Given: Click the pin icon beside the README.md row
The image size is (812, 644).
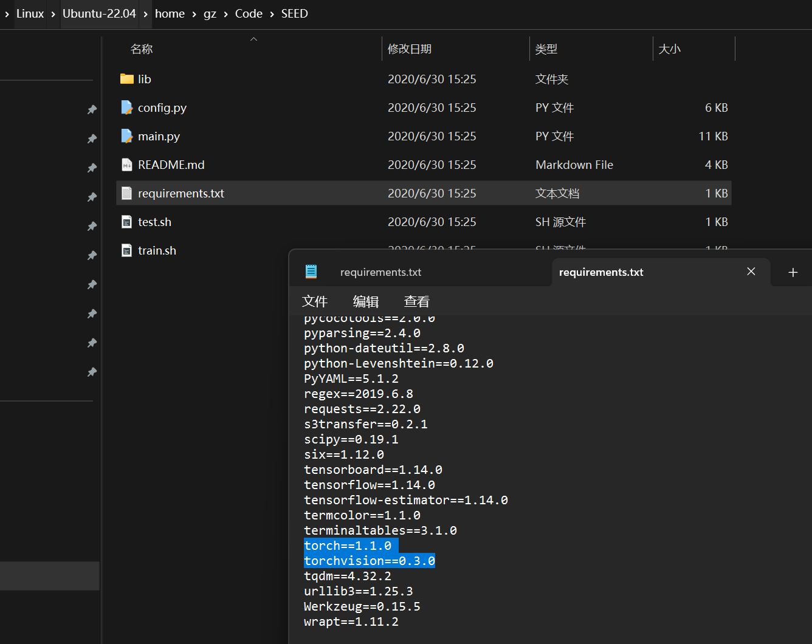Looking at the screenshot, I should point(92,168).
